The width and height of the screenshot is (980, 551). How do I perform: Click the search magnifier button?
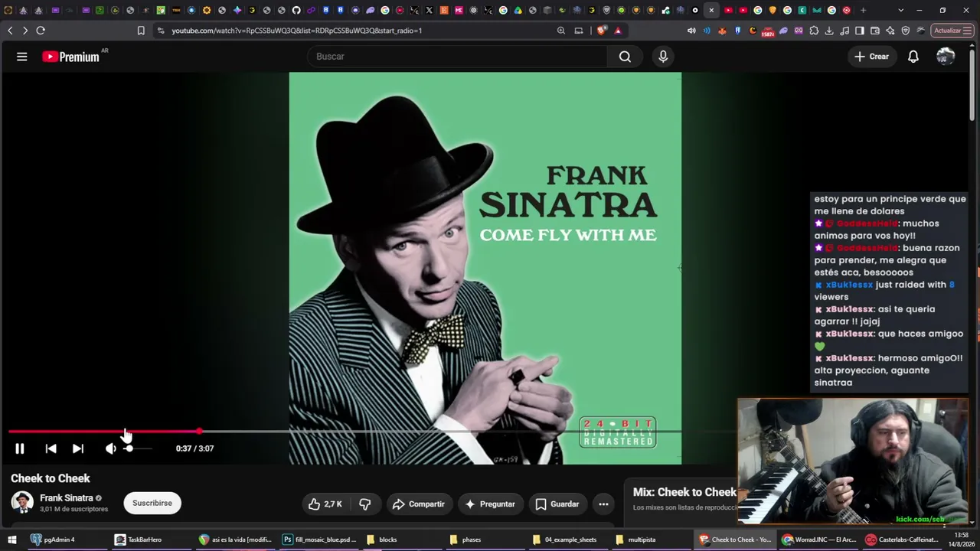(625, 57)
